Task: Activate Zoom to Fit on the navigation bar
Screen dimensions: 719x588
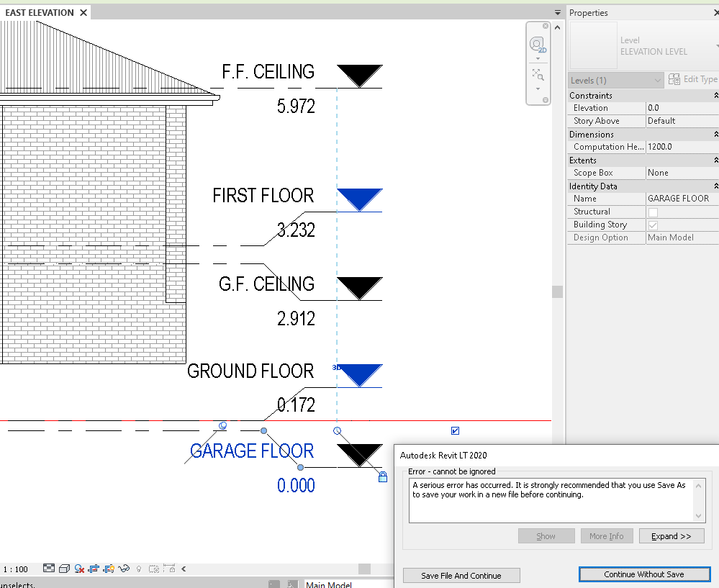Action: point(537,73)
